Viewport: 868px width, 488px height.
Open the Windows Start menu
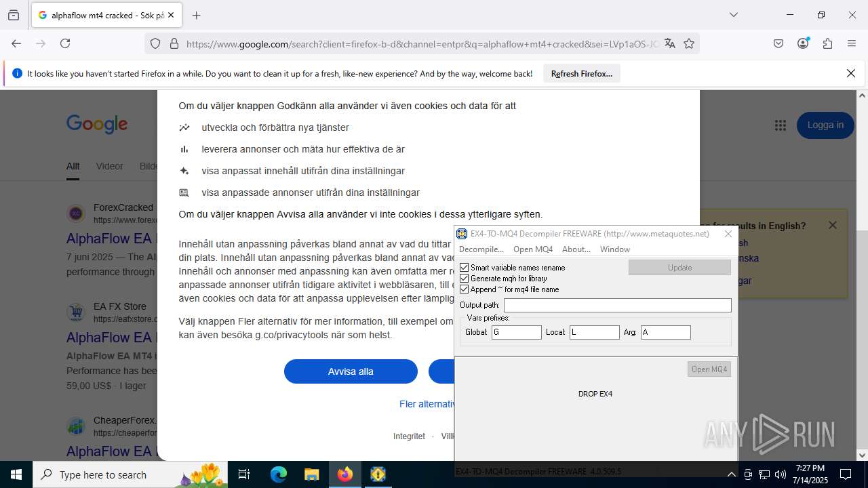click(16, 474)
